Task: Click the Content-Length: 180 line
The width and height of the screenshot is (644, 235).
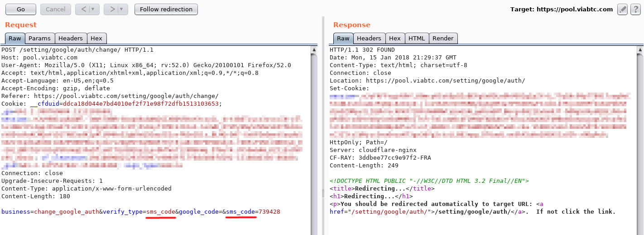Action: [x=36, y=196]
